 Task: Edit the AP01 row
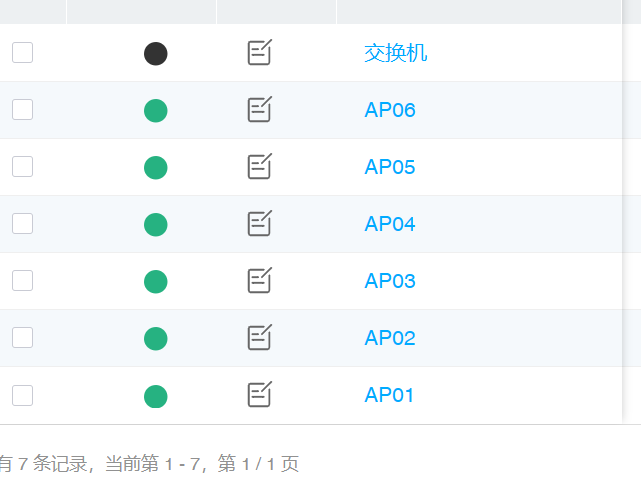tap(260, 395)
